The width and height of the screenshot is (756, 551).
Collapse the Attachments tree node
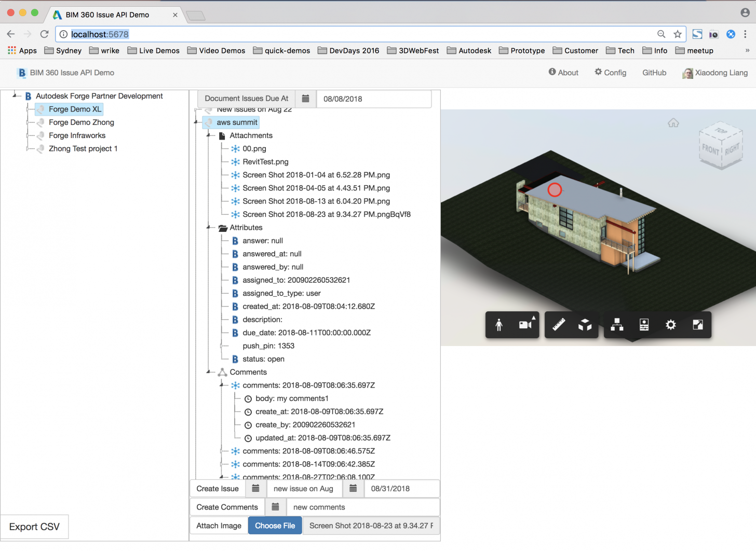point(209,135)
